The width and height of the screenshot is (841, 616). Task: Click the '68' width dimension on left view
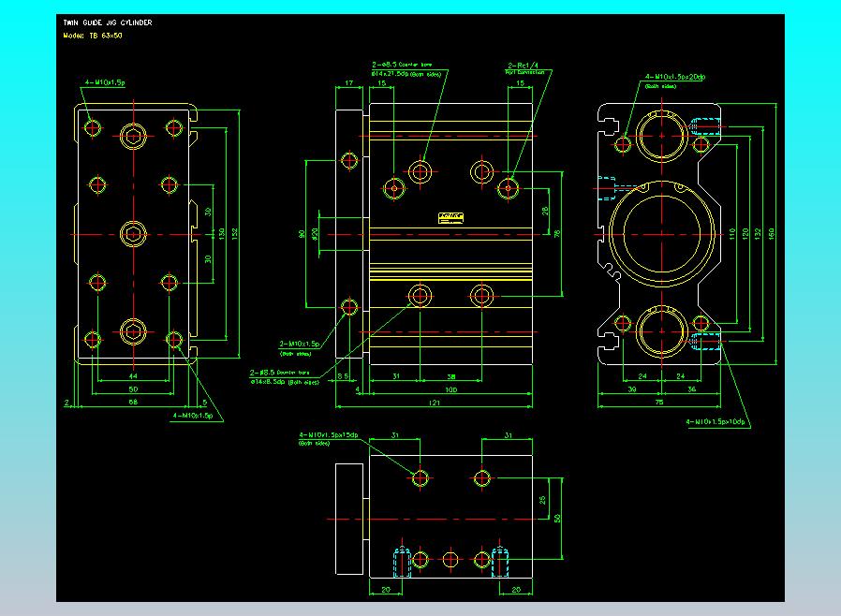coord(132,402)
